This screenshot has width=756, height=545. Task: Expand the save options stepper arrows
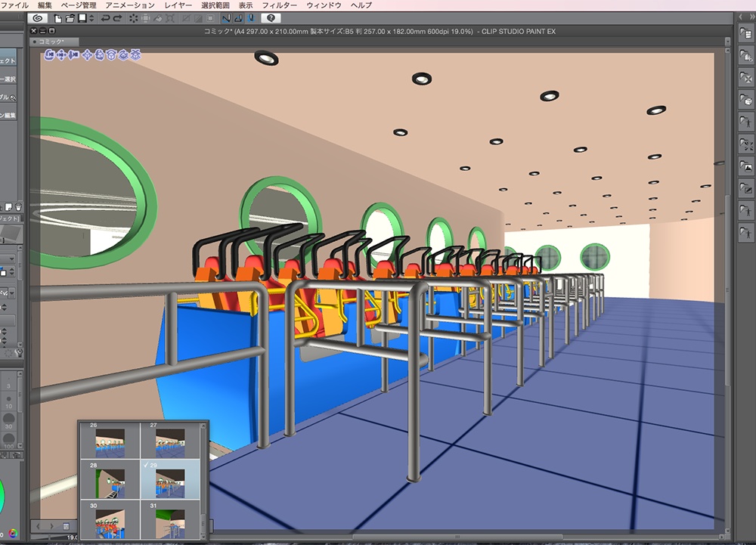(91, 18)
